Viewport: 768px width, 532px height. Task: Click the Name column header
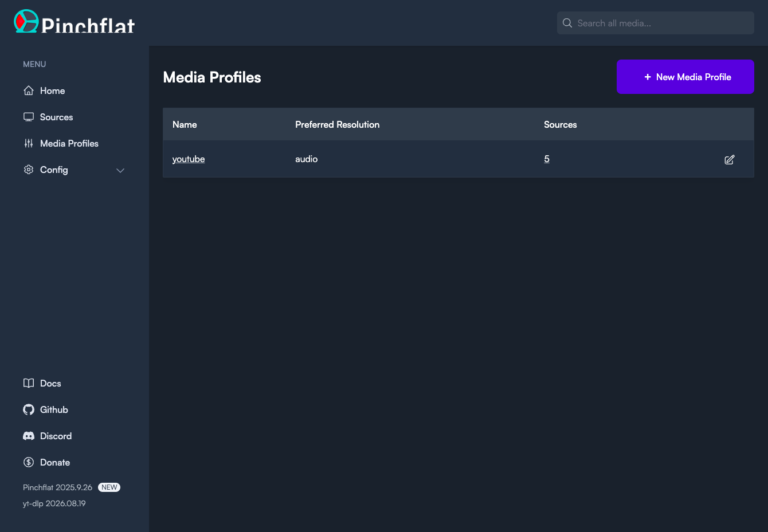coord(185,124)
